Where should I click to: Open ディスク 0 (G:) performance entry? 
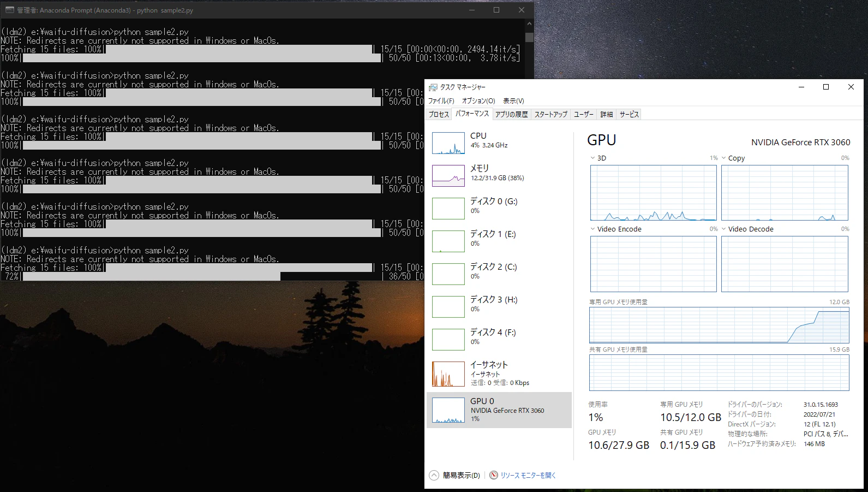499,208
